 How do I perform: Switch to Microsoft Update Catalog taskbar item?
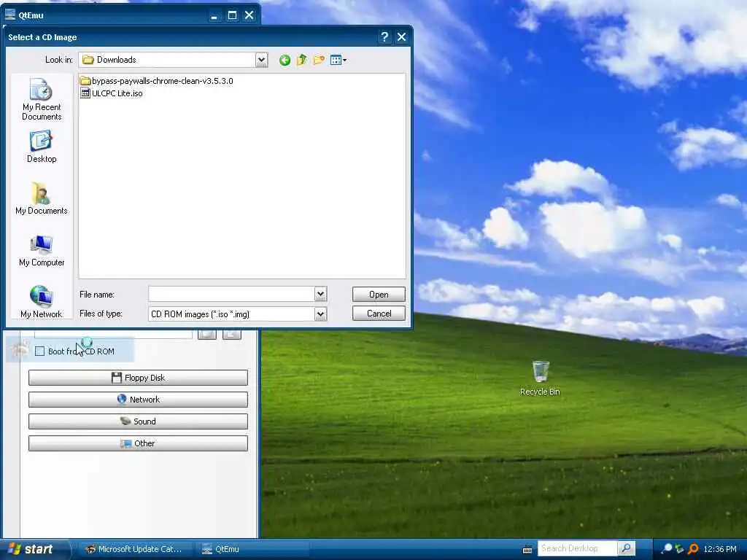click(134, 549)
